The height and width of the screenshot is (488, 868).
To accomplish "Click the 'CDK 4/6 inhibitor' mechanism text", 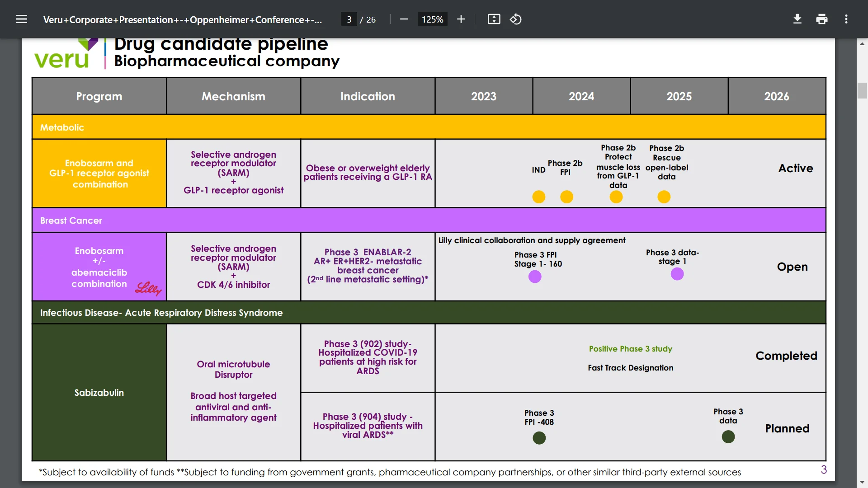I will 233,285.
